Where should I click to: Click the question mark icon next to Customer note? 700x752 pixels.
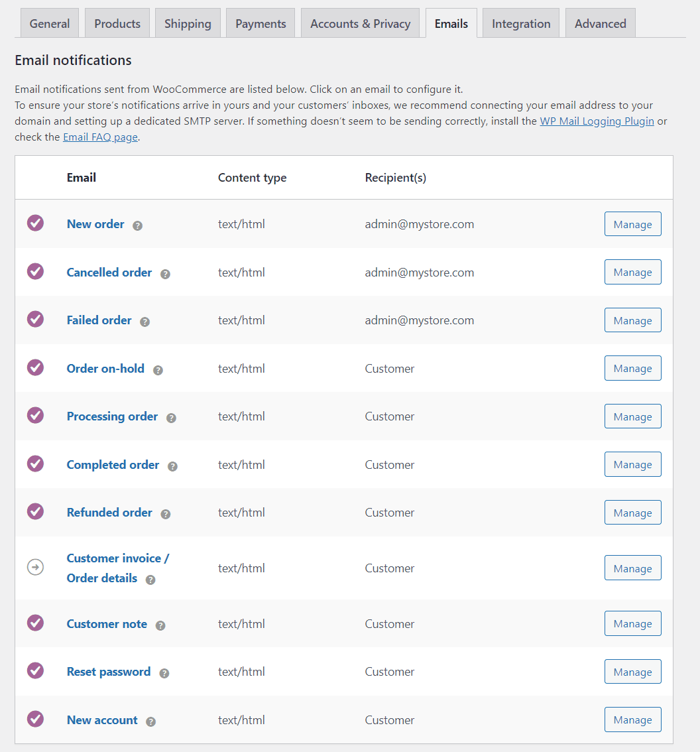point(160,625)
